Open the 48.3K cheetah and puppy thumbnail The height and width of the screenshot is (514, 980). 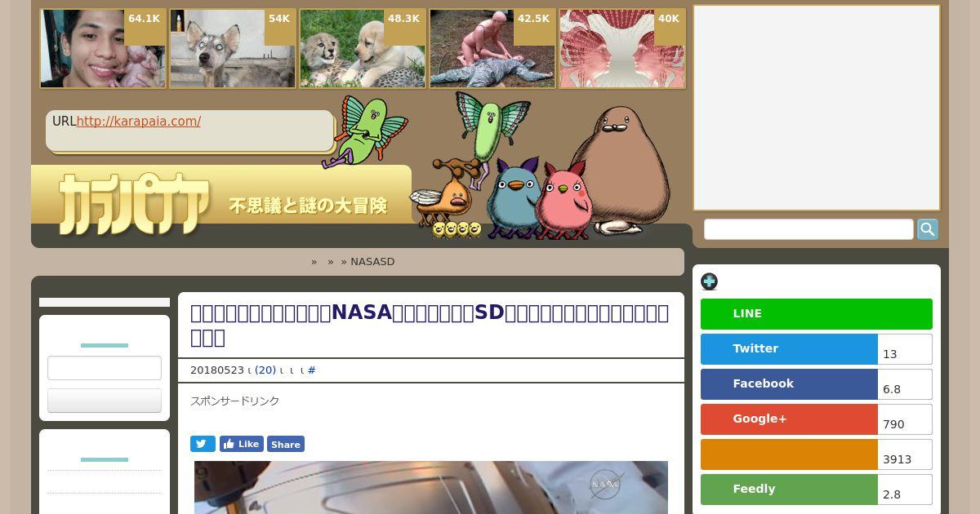(363, 49)
